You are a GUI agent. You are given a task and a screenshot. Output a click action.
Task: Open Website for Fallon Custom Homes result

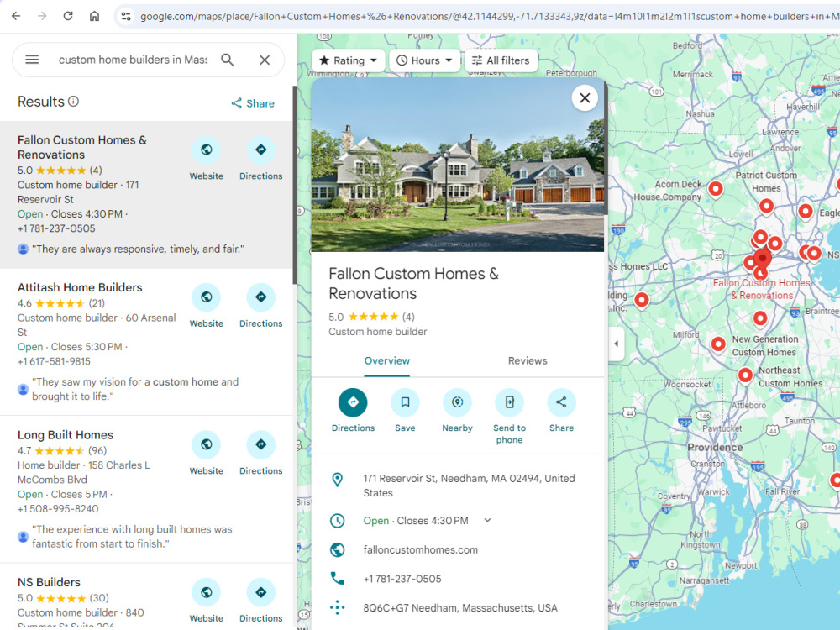(207, 159)
